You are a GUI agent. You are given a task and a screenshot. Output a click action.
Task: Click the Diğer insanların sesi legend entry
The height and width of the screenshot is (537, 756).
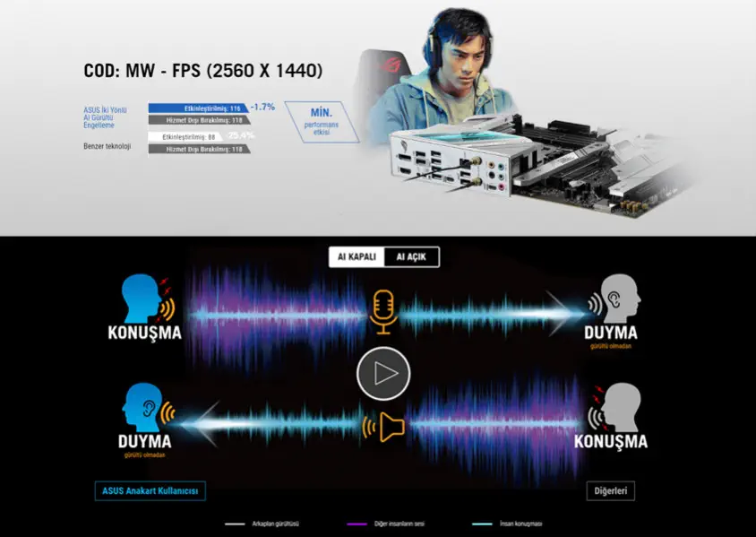[x=383, y=524]
